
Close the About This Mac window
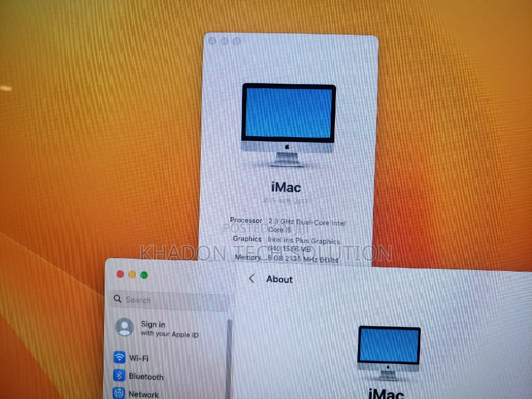[x=212, y=41]
